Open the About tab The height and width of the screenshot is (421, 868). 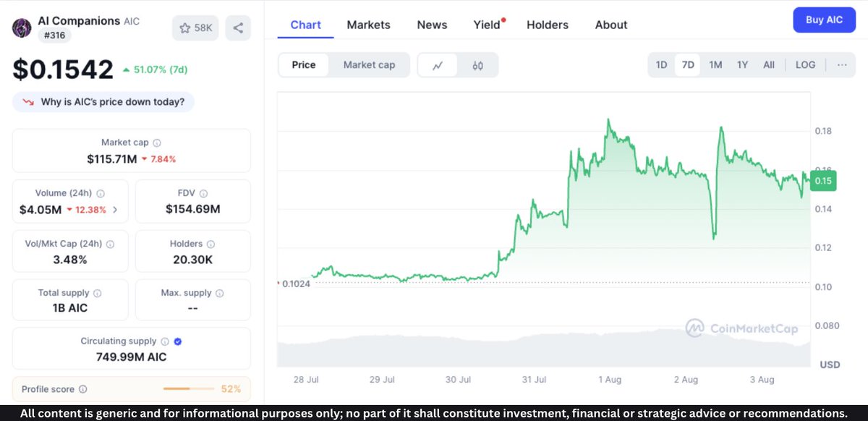(x=611, y=25)
